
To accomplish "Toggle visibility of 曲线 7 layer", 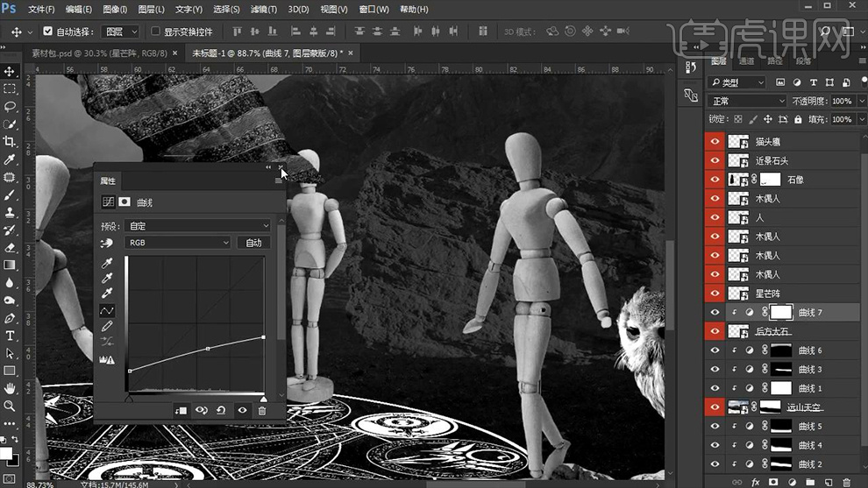I will [x=715, y=312].
